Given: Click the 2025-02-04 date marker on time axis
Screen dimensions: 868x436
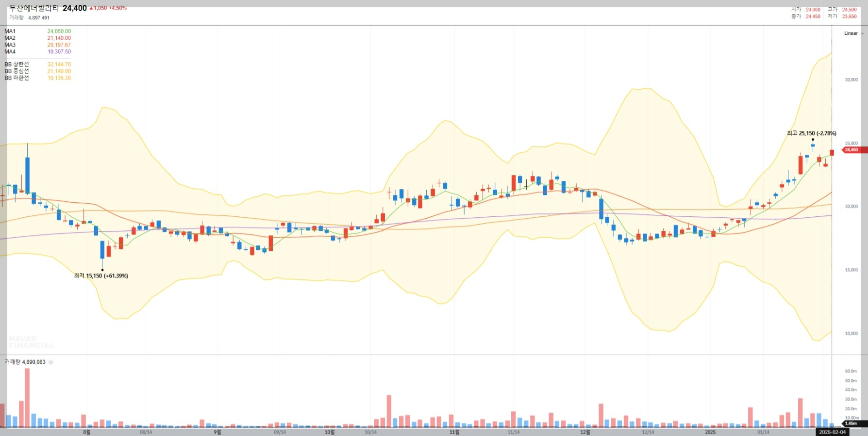Looking at the screenshot, I should [832, 432].
